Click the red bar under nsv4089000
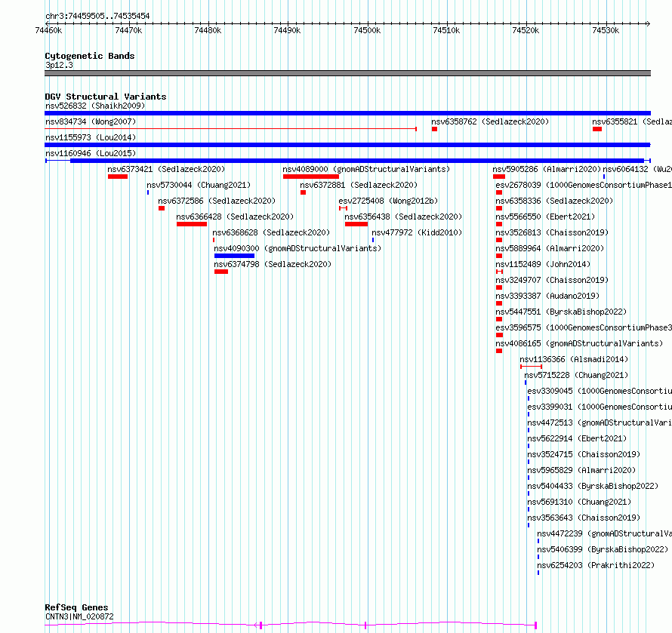 (x=311, y=177)
